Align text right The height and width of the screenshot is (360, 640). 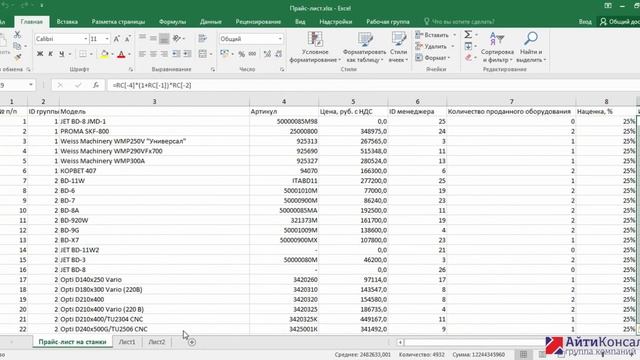click(164, 54)
